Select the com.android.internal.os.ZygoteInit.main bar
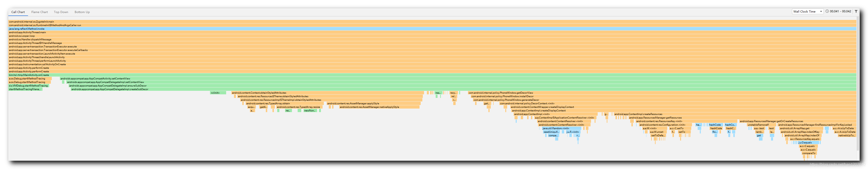 click(x=432, y=22)
